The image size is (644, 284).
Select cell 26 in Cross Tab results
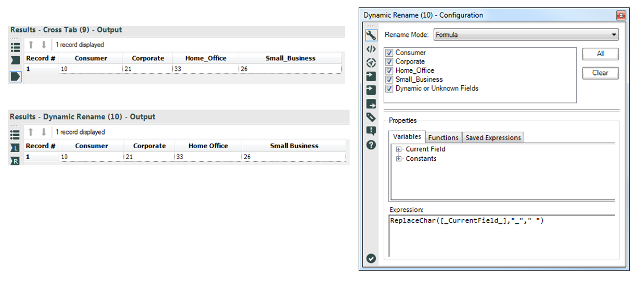click(x=290, y=69)
